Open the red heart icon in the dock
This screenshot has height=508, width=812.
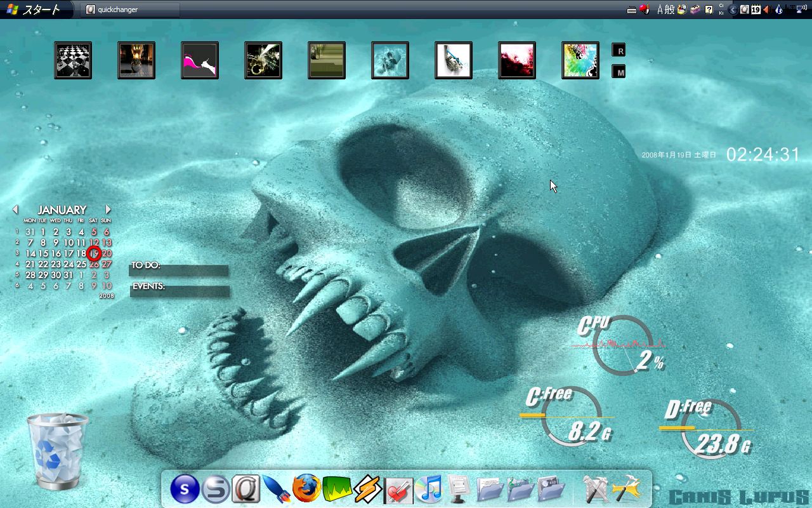(399, 490)
